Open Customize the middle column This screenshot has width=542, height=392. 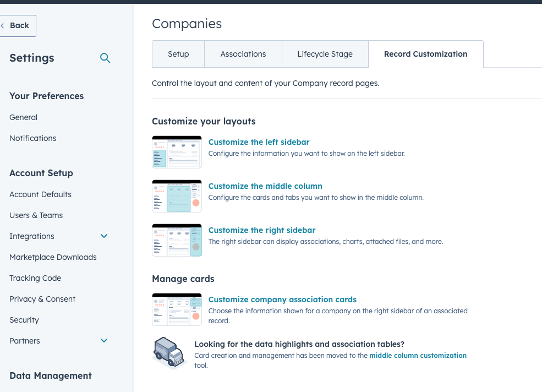[265, 186]
